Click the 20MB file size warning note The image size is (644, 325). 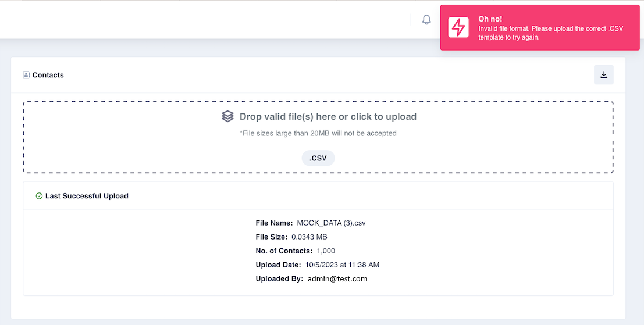point(318,133)
